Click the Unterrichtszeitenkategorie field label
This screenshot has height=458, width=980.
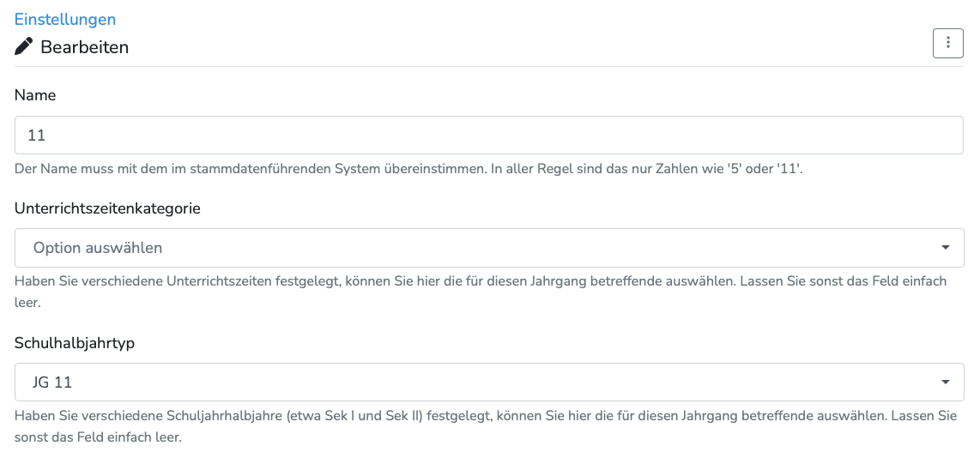coord(107,208)
